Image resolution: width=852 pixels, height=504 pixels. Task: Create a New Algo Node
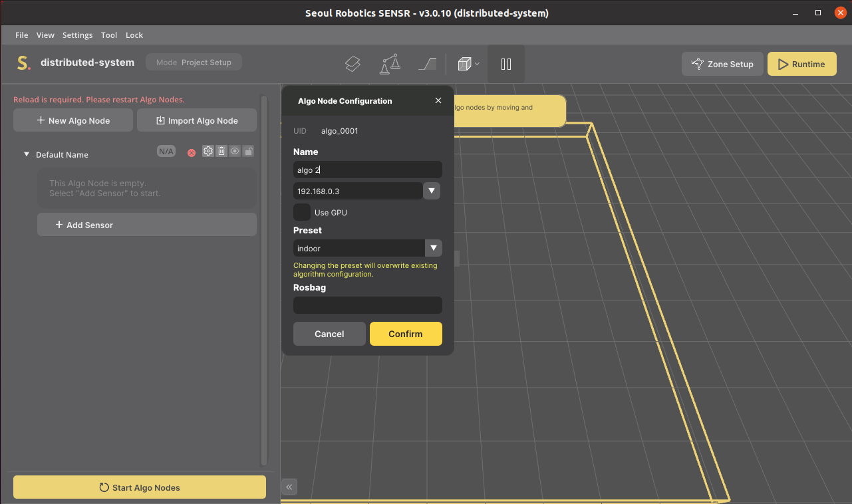click(73, 120)
